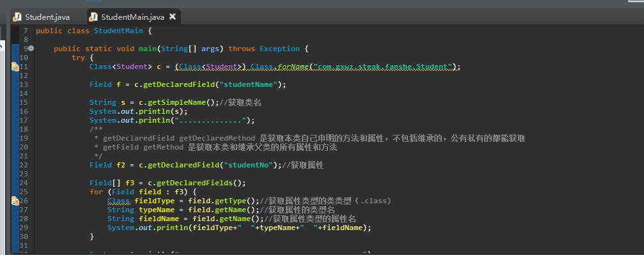Click the forName method call on line 11
This screenshot has width=644, height=255.
293,66
